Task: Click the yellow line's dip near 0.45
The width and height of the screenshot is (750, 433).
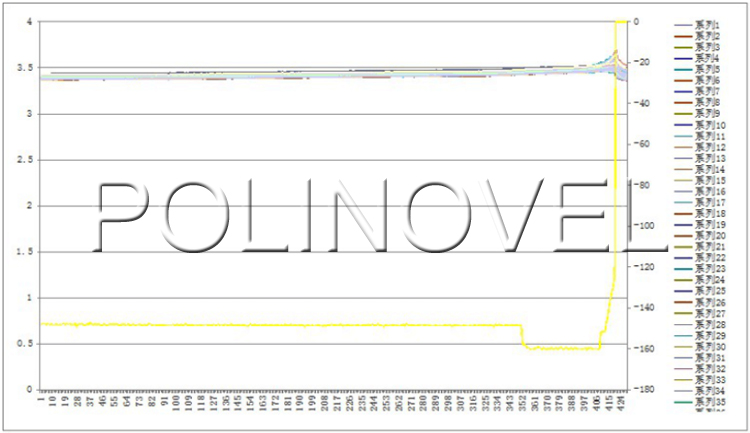Action: click(560, 348)
